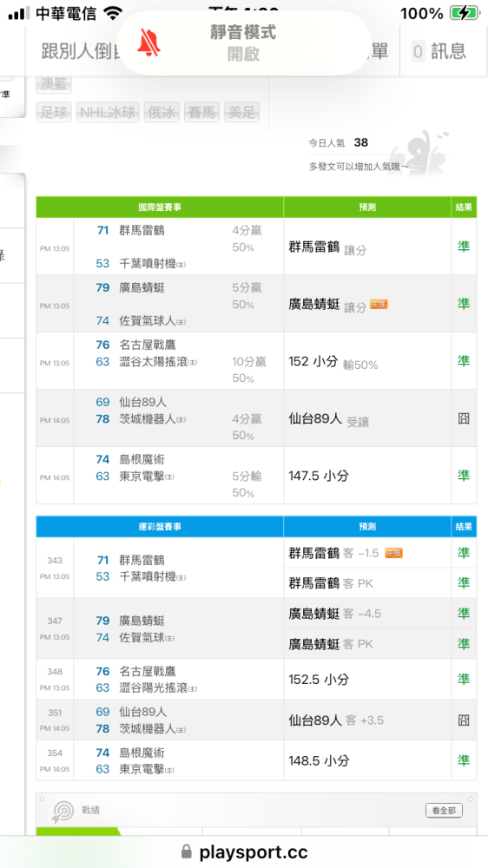
Task: Click the 廣島蜻蜓 客 -4.5 prediction
Action: [334, 614]
